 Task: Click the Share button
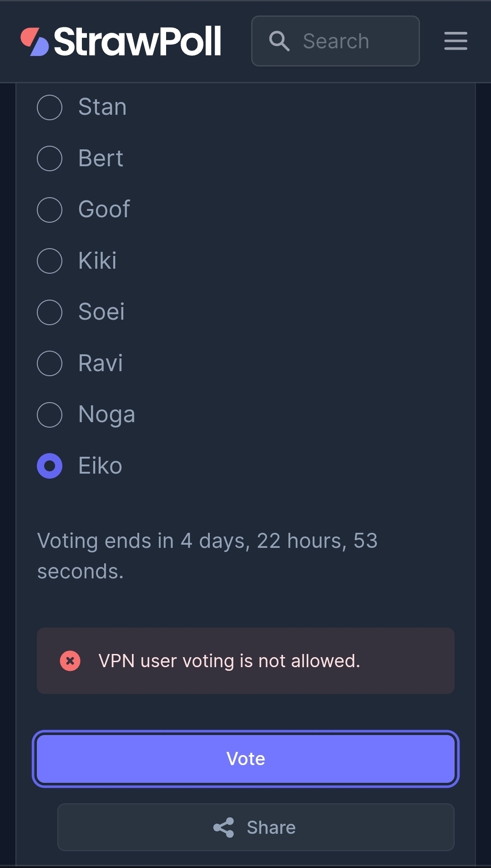point(256,827)
